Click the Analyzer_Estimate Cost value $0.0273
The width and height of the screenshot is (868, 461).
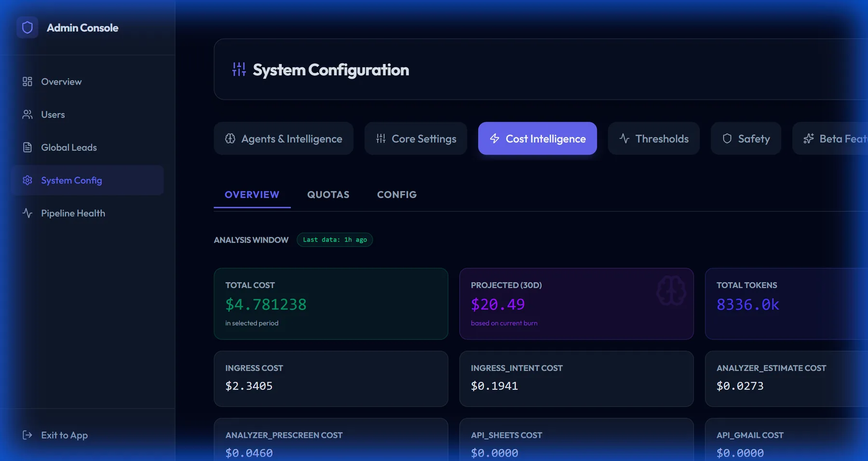740,386
